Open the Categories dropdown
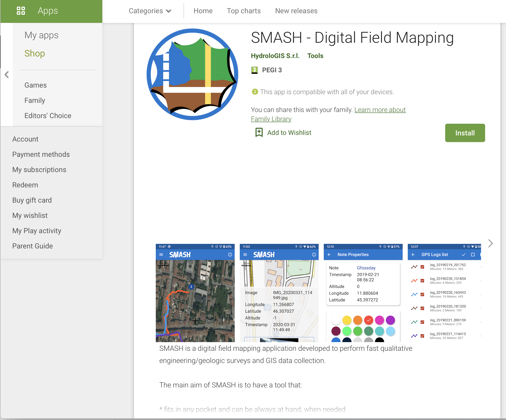506x420 pixels. pos(150,11)
